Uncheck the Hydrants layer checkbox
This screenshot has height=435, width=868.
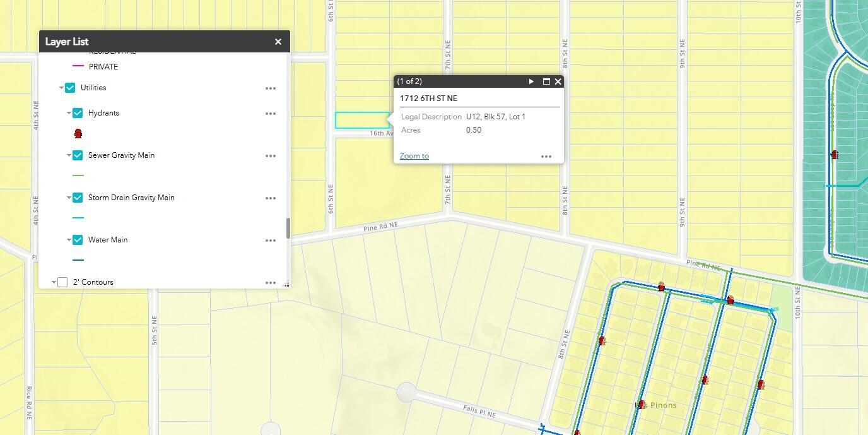point(78,113)
